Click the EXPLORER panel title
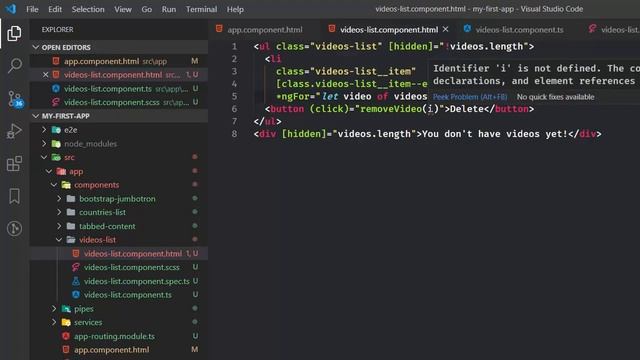Image resolution: width=640 pixels, height=360 pixels. [58, 29]
